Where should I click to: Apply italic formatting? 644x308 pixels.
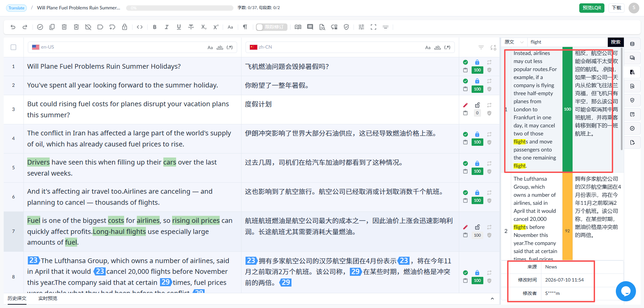coord(167,27)
